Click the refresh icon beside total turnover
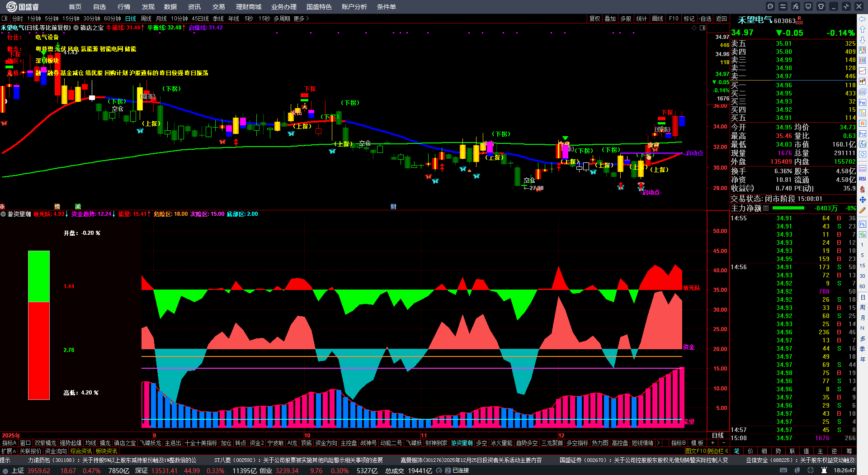This screenshot has height=475, width=868. coord(439,470)
